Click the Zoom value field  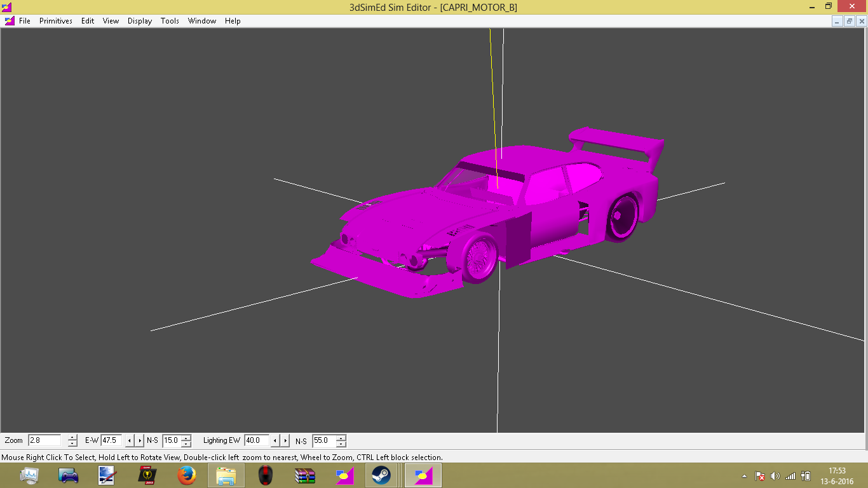tap(44, 440)
